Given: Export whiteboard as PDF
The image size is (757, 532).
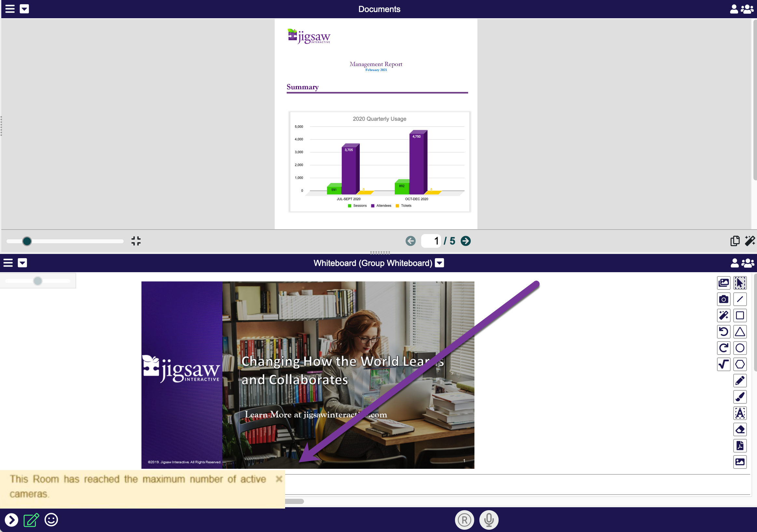Looking at the screenshot, I should coord(739,446).
